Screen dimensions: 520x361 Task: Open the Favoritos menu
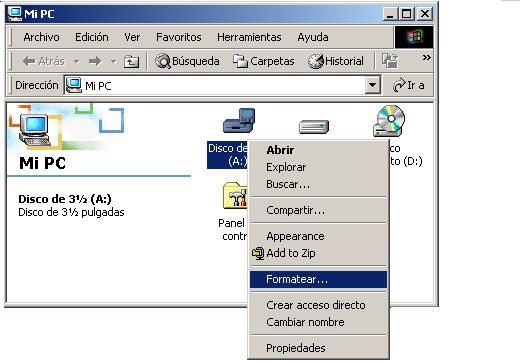179,37
